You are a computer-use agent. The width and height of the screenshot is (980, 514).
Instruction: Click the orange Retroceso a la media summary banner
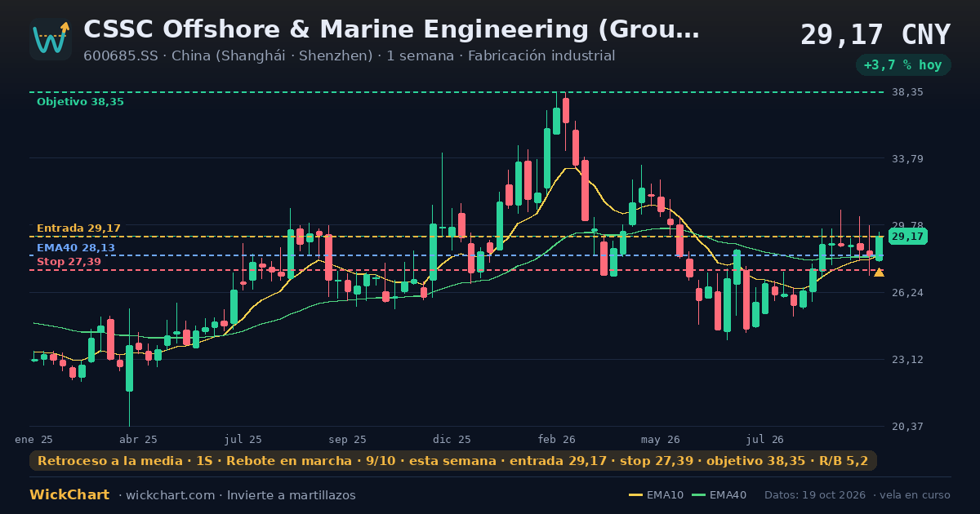tap(453, 461)
